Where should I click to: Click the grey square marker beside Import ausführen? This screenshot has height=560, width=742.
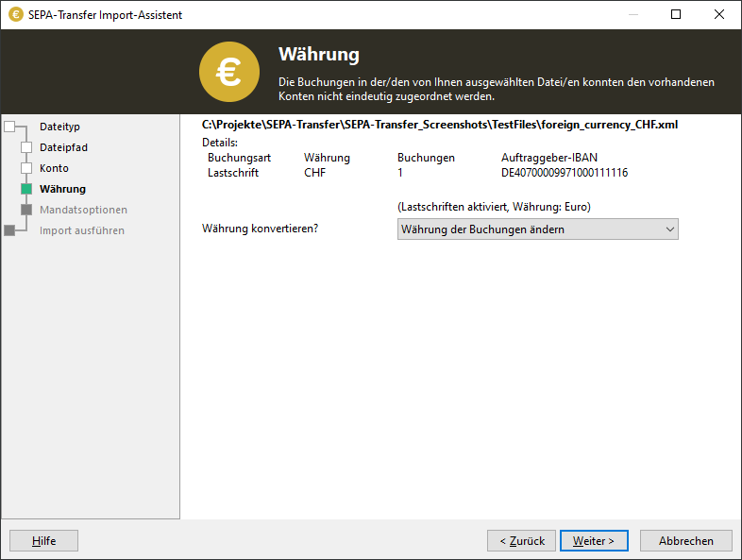click(x=9, y=230)
